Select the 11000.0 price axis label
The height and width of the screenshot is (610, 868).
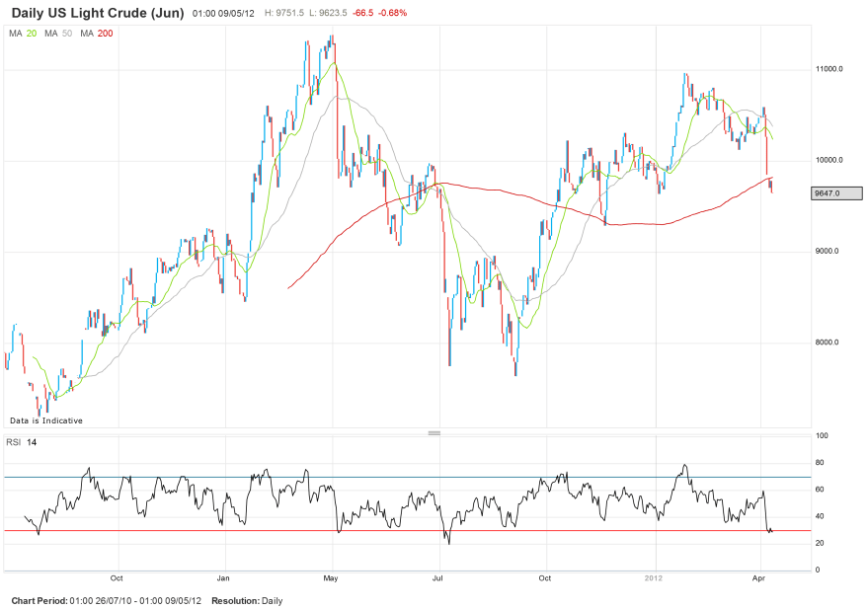tap(828, 69)
